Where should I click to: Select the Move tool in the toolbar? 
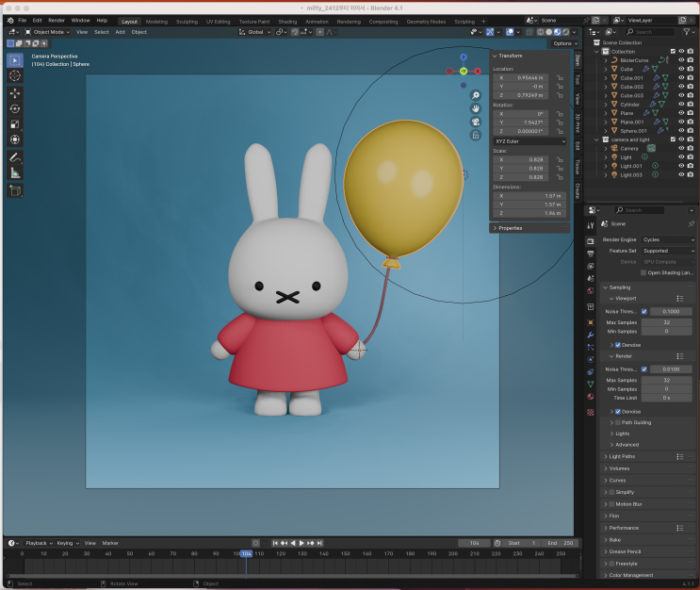pos(15,93)
